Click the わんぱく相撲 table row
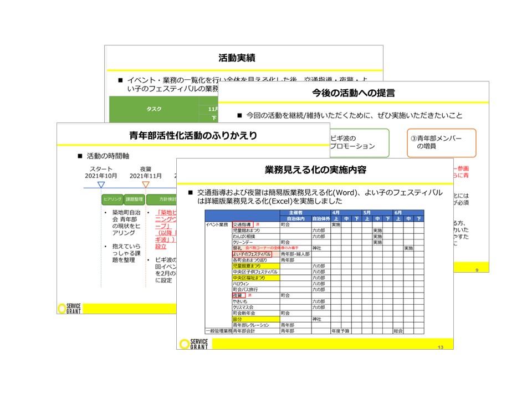Viewport: 532px width, 399px height. 328,237
